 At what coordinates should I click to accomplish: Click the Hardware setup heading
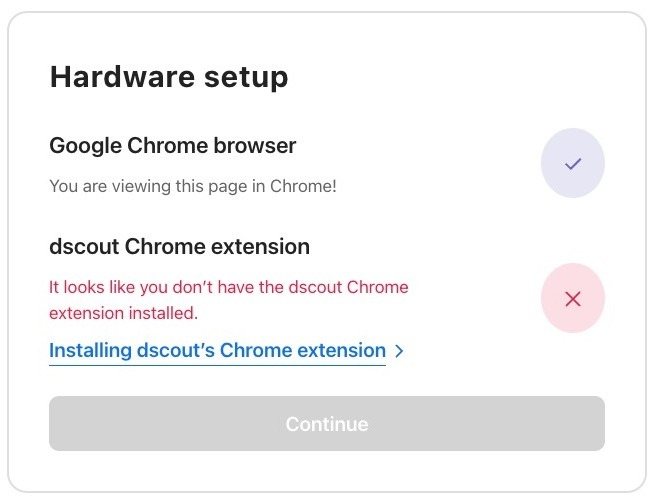[169, 76]
